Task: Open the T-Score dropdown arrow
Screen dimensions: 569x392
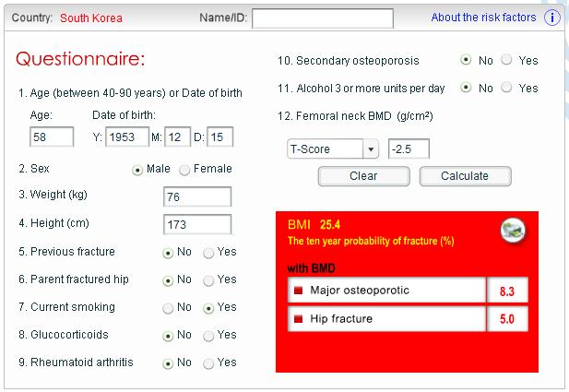Action: [x=371, y=148]
